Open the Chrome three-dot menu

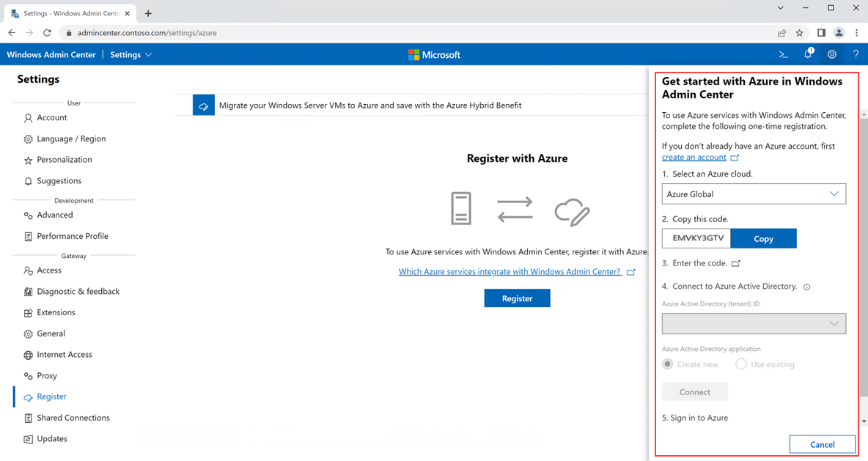[856, 33]
